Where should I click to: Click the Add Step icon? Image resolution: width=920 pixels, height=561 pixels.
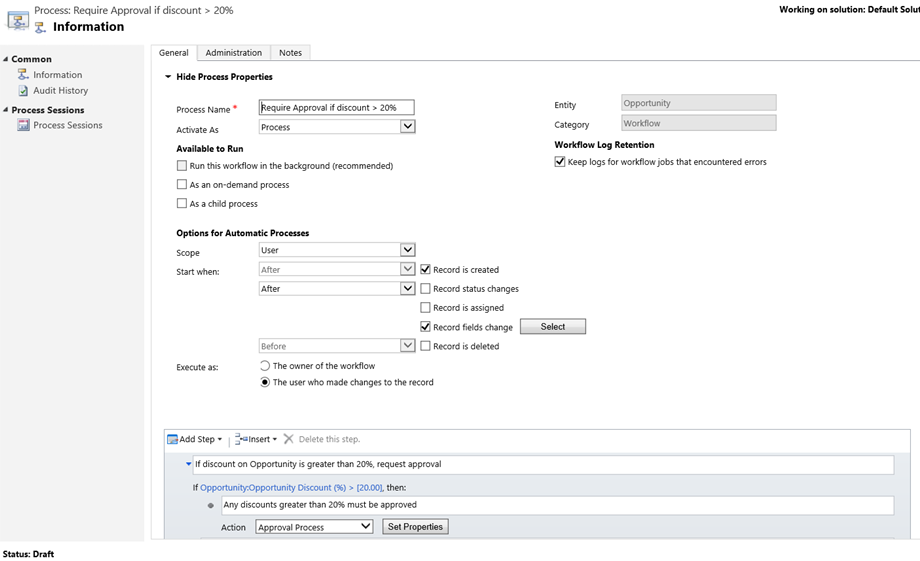[173, 439]
